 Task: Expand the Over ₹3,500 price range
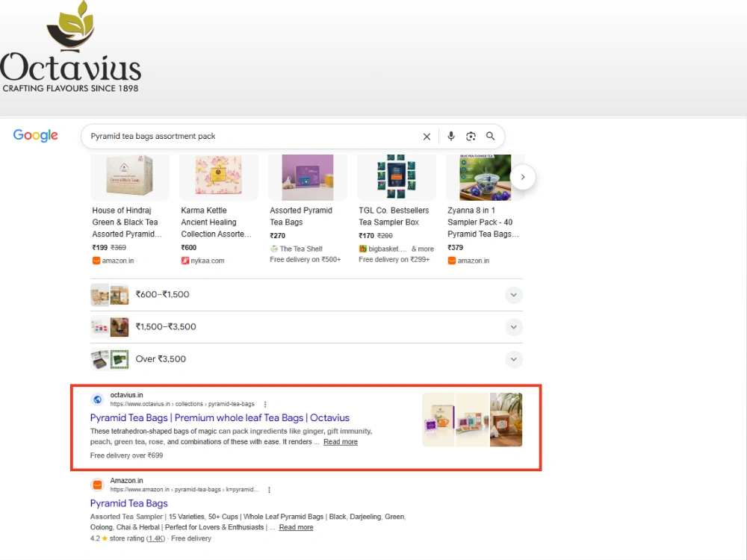[x=306, y=360]
